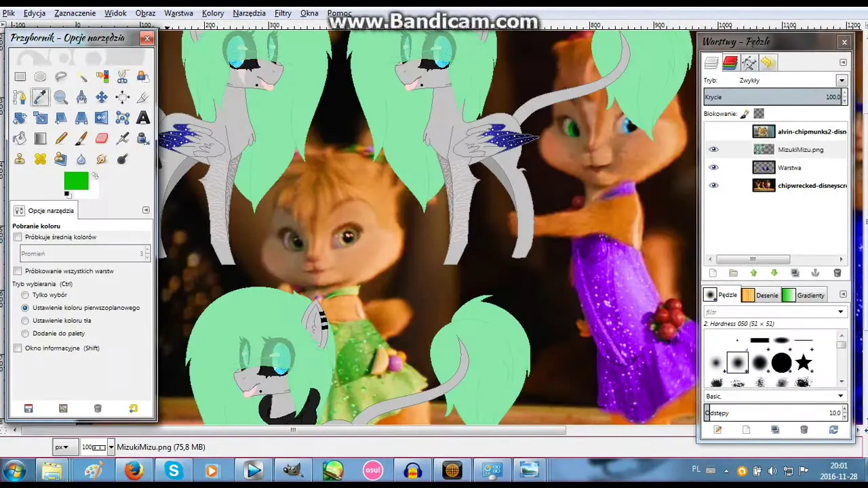Screen dimensions: 868x488
Task: Select the Alignment tool
Action: point(123,98)
